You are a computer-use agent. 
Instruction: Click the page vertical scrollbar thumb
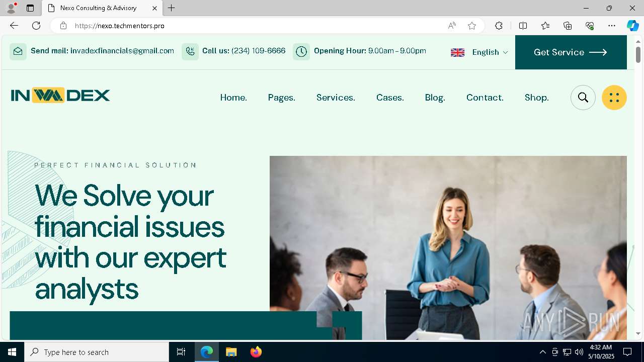click(638, 54)
